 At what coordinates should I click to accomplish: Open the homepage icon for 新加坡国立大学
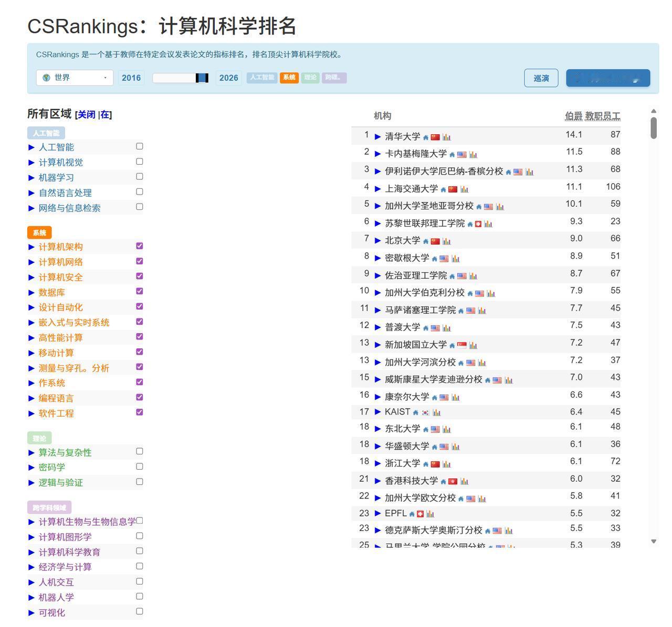click(452, 345)
